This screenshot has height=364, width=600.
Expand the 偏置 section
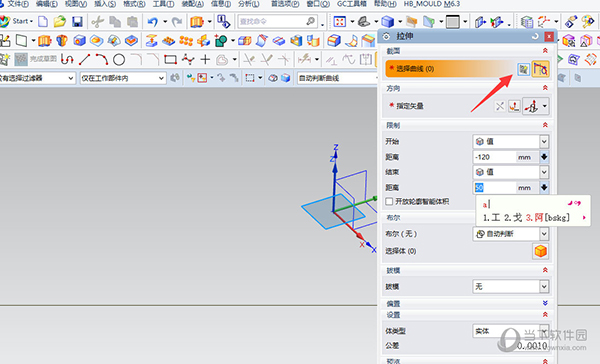(x=545, y=303)
